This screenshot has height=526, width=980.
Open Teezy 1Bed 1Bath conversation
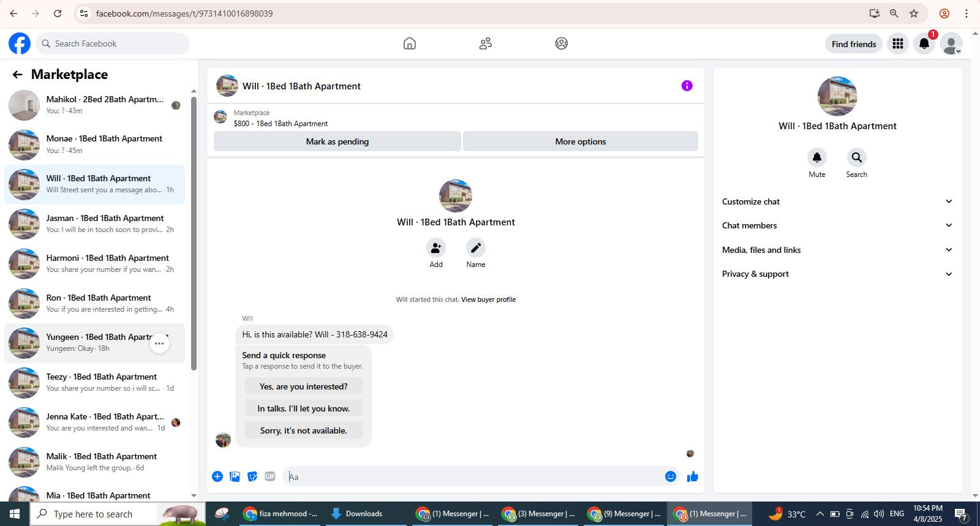[x=95, y=383]
